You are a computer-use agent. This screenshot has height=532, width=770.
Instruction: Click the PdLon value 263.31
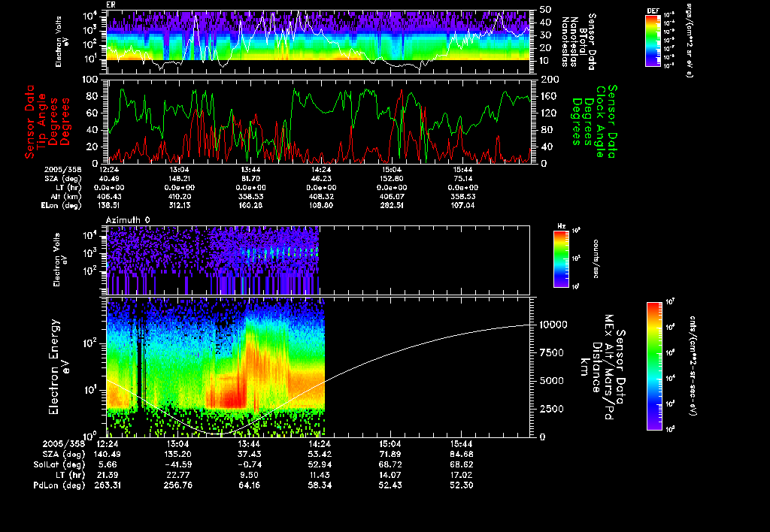point(108,485)
